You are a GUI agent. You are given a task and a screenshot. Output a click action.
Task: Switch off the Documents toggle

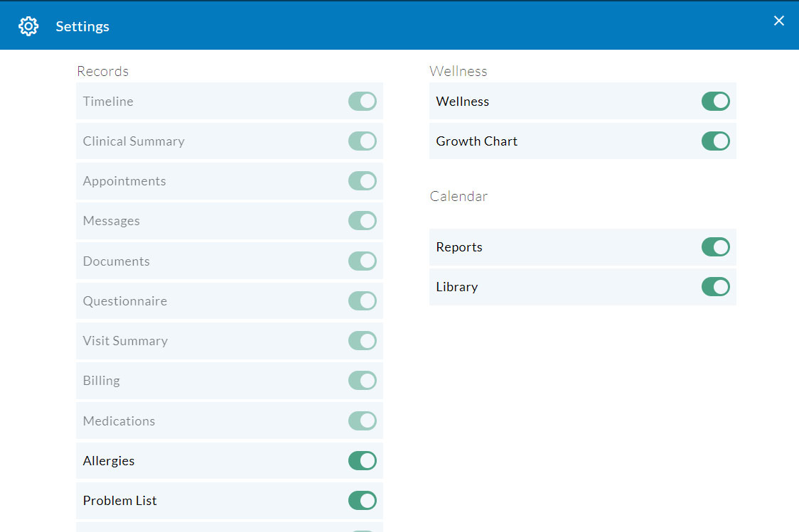pos(362,261)
